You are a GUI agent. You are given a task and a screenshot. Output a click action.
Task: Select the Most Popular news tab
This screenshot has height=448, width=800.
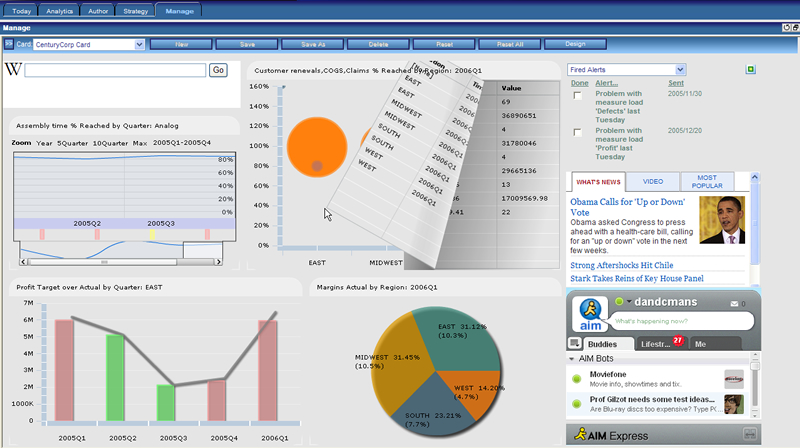click(707, 181)
